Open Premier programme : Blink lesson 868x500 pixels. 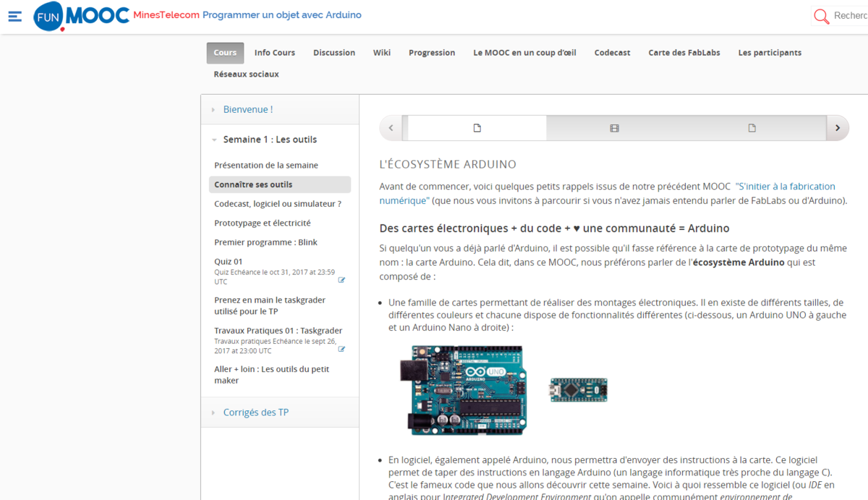point(265,242)
